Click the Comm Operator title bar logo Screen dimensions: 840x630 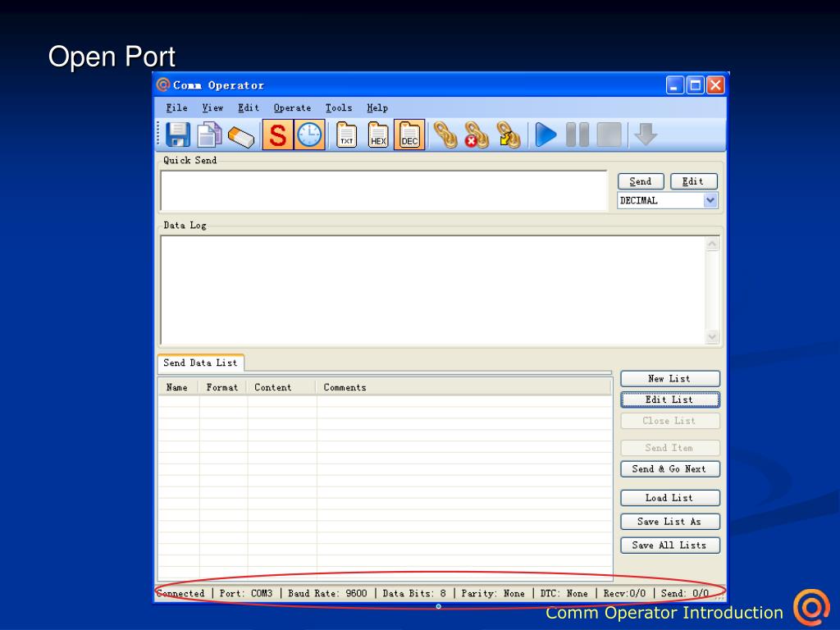tap(163, 84)
